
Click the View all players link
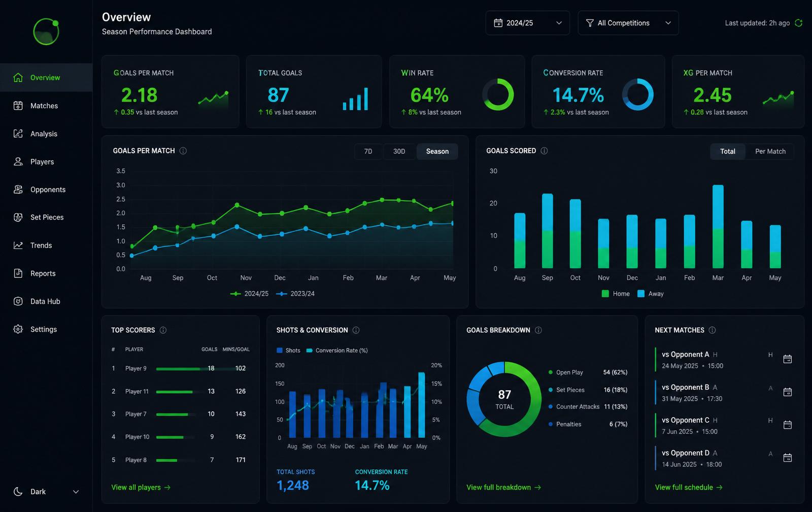(141, 487)
